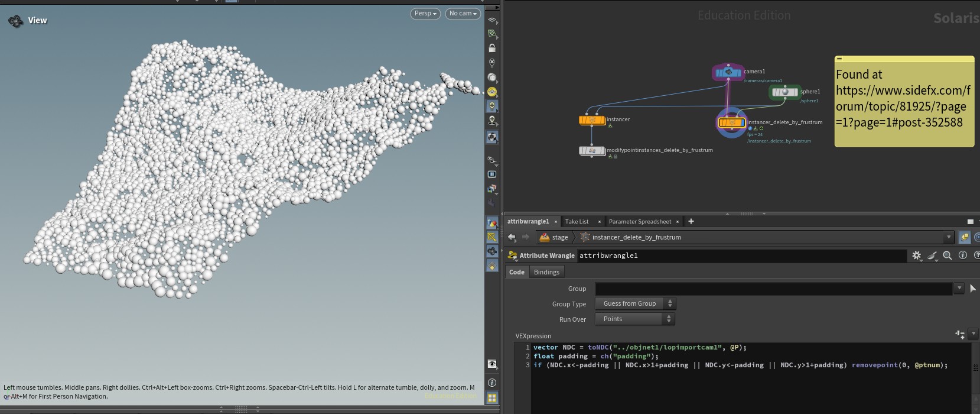
Task: Open the No cam camera dropdown
Action: point(463,14)
